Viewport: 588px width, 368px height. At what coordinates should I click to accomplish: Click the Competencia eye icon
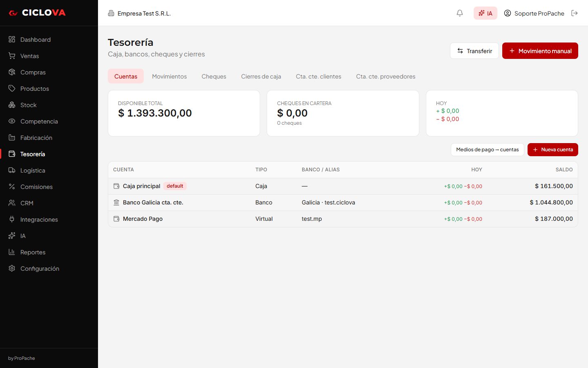click(12, 121)
